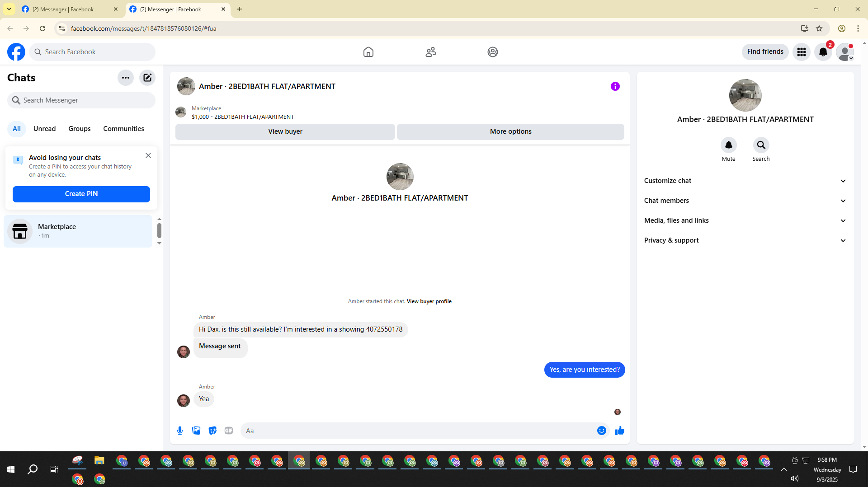Open Chats options (three dots)
Viewport: 868px width, 487px height.
tap(126, 78)
